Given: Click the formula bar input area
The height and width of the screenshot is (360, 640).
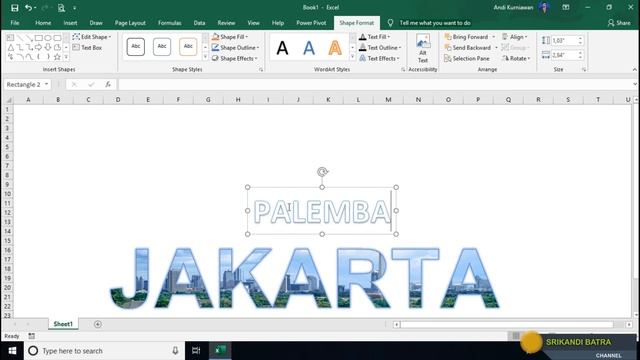Looking at the screenshot, I should (x=375, y=84).
